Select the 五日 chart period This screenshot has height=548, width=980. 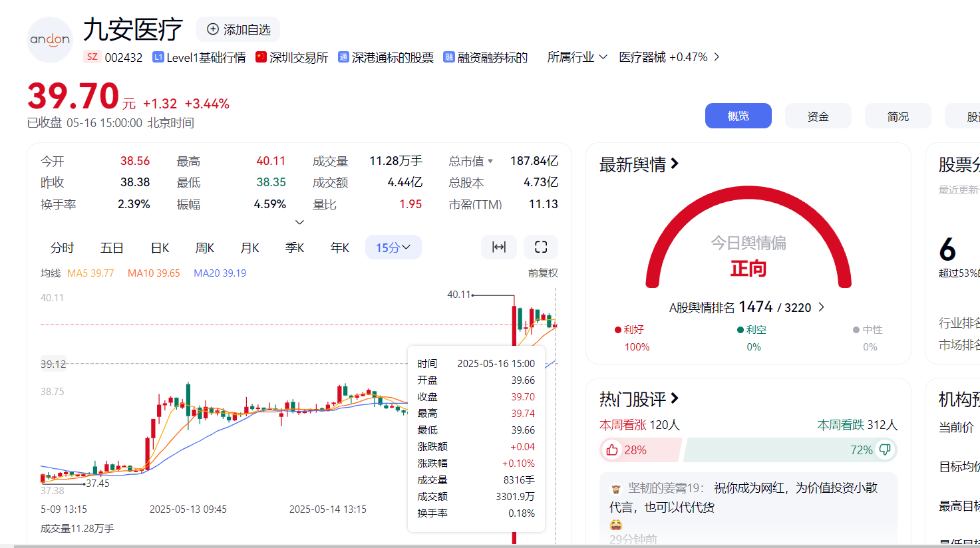tap(112, 247)
